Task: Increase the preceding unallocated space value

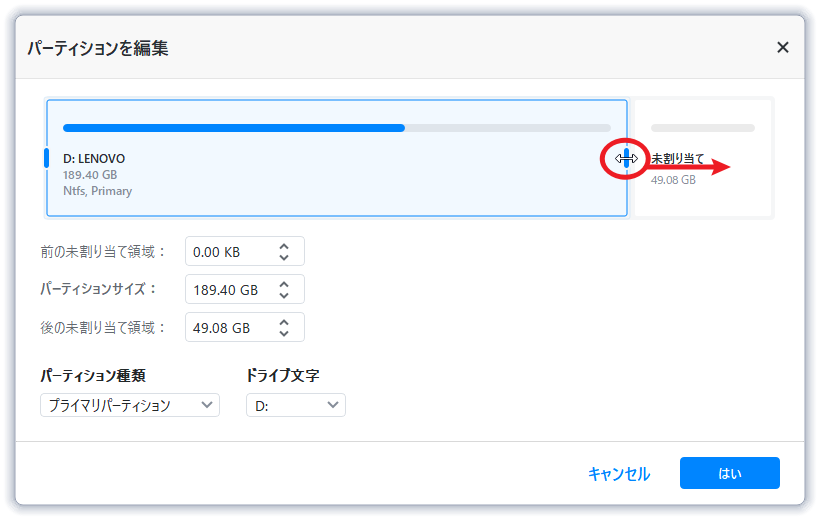Action: [x=284, y=246]
